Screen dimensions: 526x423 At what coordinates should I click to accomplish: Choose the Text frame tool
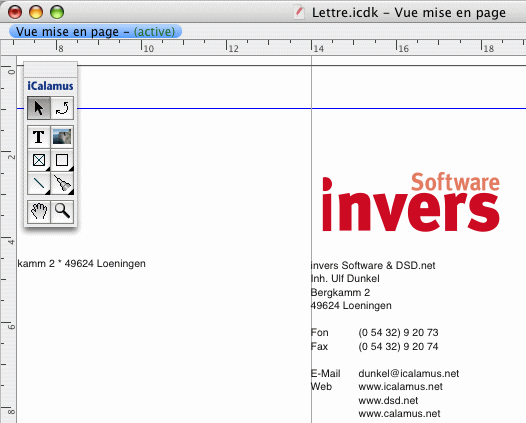click(x=39, y=137)
